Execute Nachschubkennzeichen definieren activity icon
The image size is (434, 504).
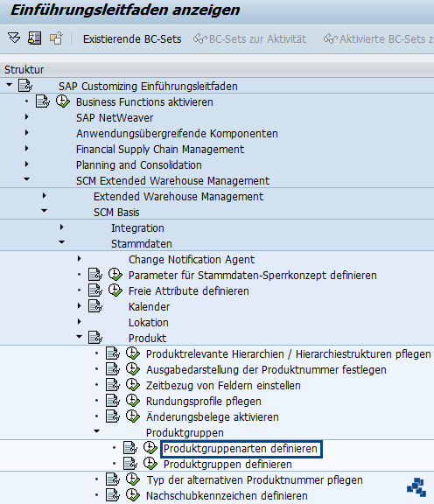point(133,495)
